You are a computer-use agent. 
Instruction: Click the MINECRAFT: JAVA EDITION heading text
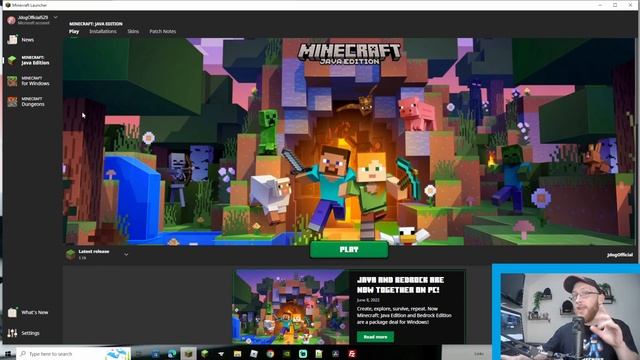click(x=96, y=24)
